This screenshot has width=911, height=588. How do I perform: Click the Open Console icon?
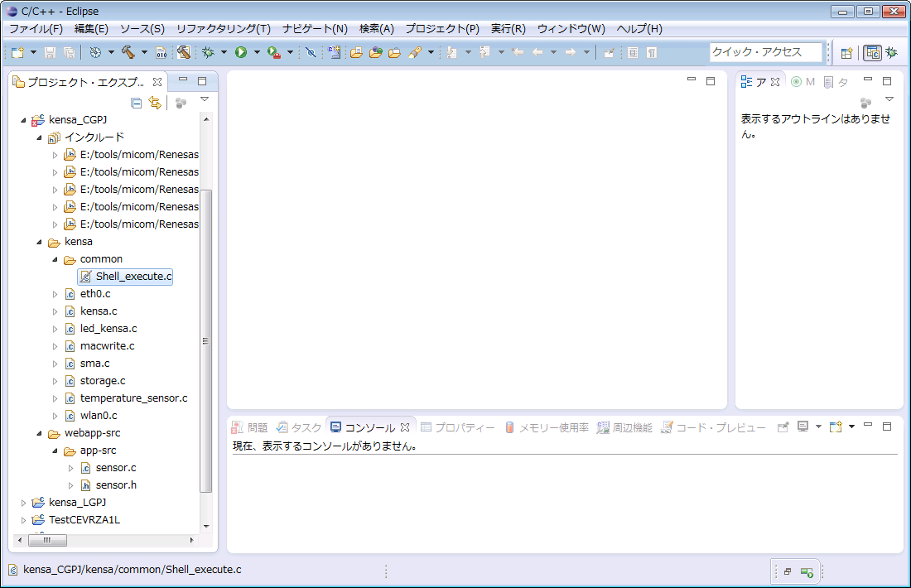point(836,427)
